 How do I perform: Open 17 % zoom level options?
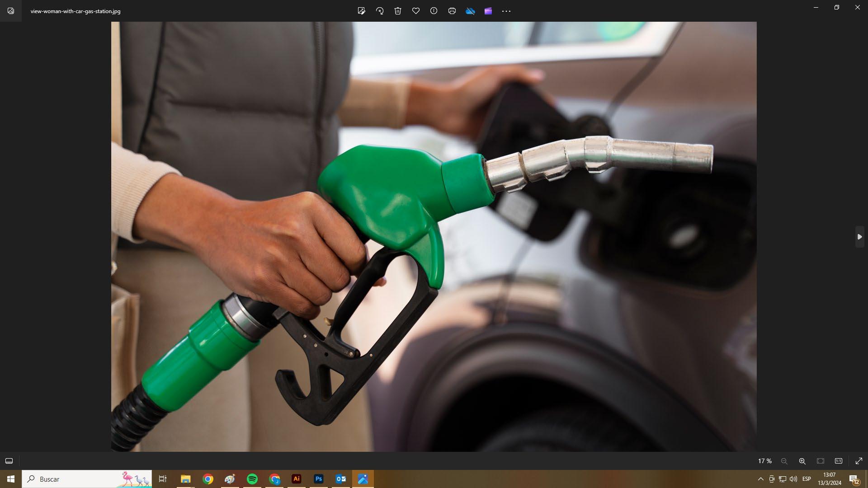pos(765,461)
